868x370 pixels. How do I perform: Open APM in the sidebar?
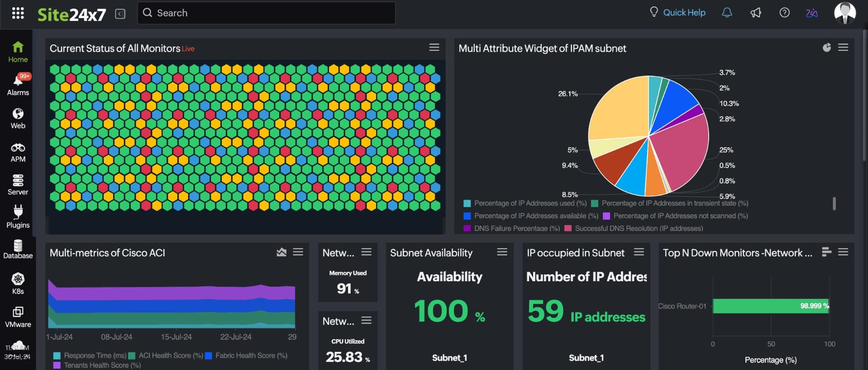point(18,153)
